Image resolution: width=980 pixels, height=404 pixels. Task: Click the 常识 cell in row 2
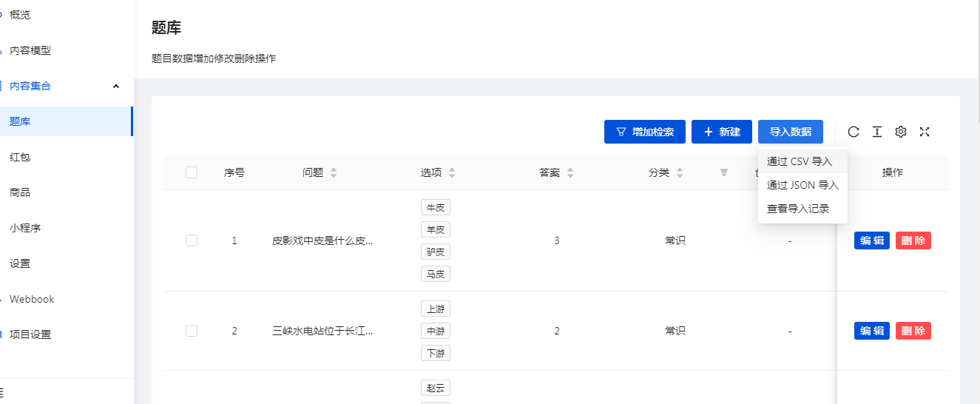[x=675, y=331]
